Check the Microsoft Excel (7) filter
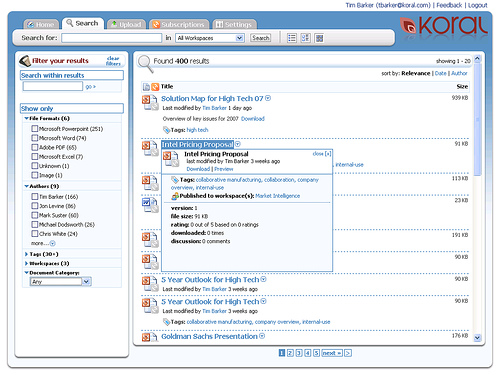The image size is (500, 375). [x=35, y=156]
